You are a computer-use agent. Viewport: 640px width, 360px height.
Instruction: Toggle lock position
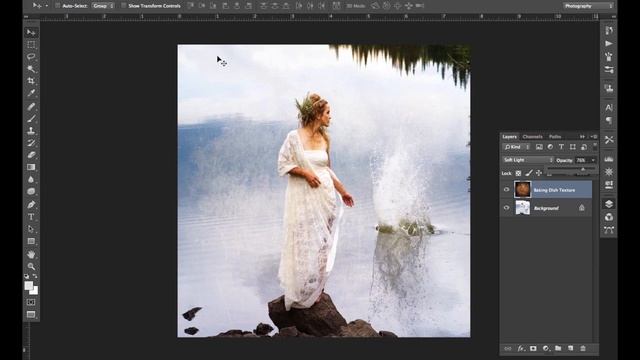click(539, 173)
